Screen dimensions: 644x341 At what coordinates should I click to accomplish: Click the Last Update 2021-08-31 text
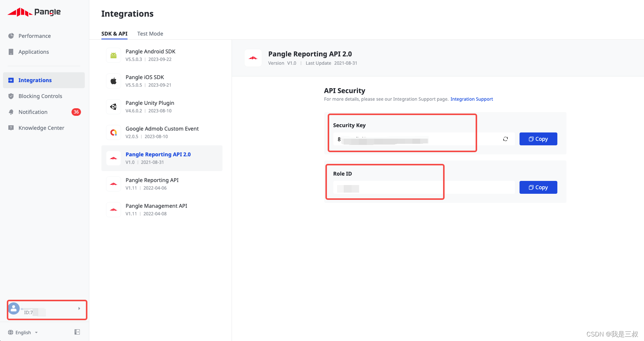331,63
